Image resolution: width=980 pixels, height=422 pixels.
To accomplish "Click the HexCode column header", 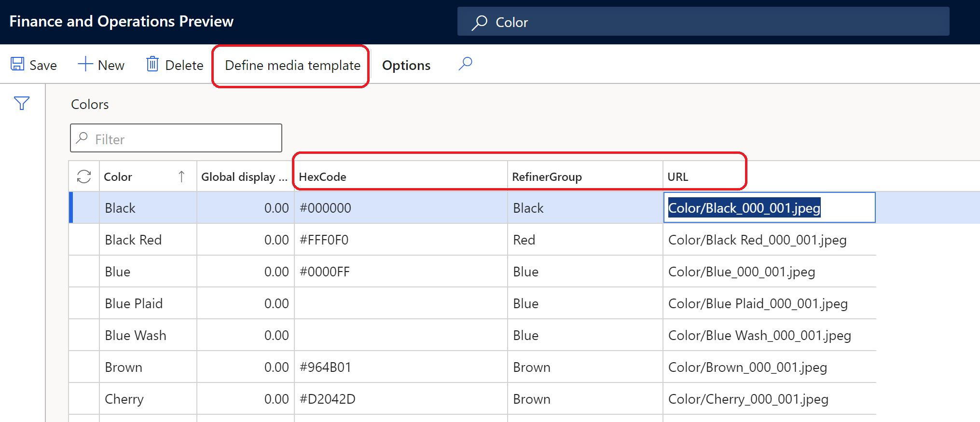I will pos(400,177).
